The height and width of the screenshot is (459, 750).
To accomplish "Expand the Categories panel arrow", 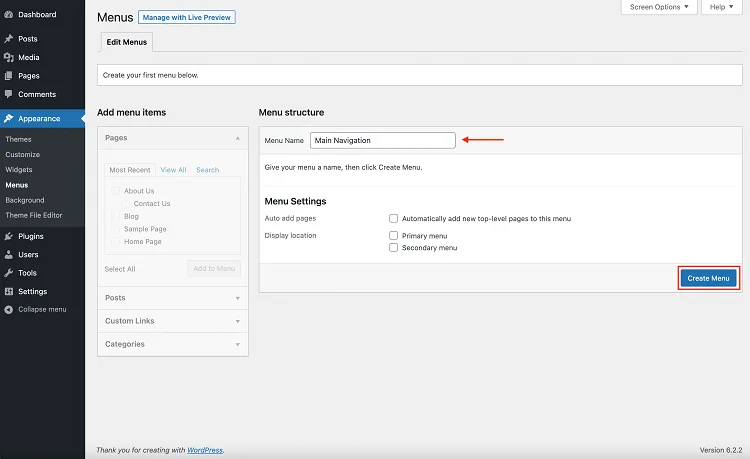I will 238,344.
